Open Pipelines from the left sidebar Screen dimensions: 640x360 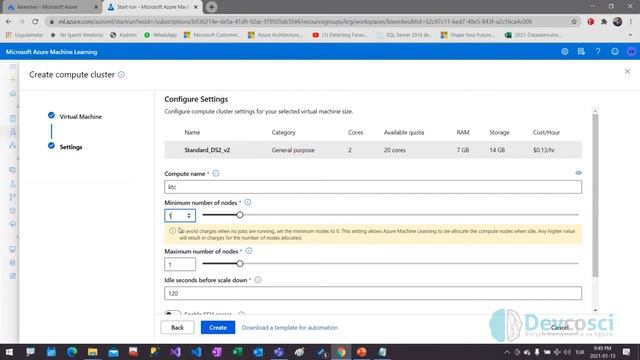coord(13,197)
